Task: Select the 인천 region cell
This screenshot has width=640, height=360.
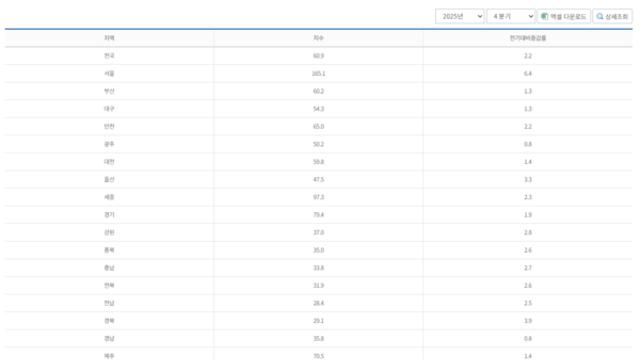Action: click(109, 127)
